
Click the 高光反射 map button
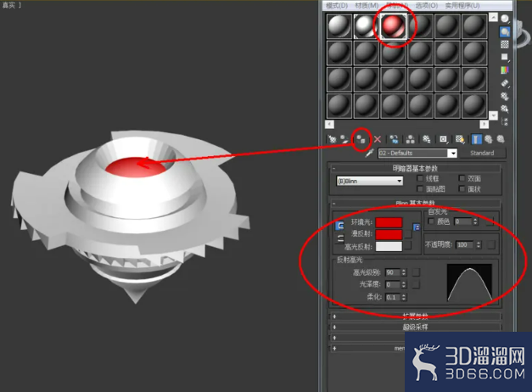408,246
